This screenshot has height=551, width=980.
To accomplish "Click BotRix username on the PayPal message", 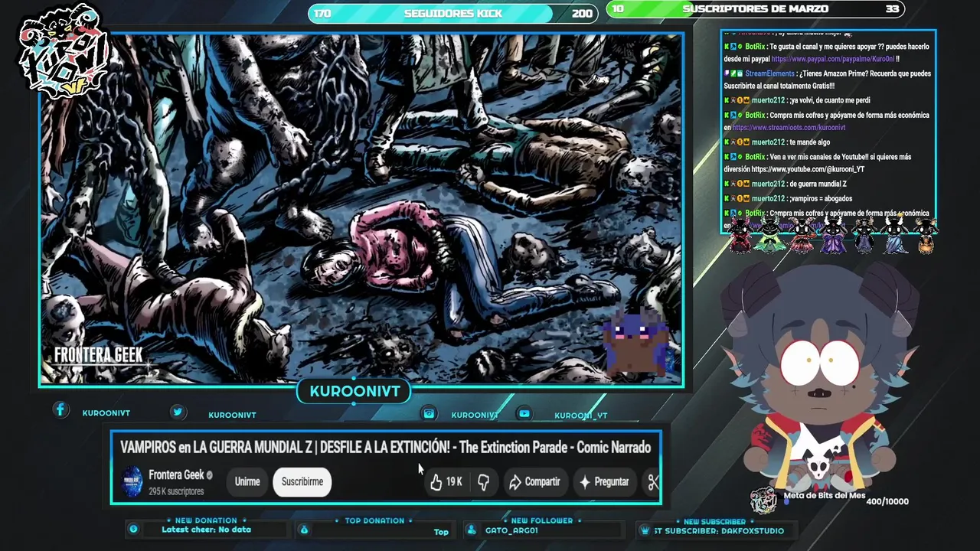I will (755, 46).
